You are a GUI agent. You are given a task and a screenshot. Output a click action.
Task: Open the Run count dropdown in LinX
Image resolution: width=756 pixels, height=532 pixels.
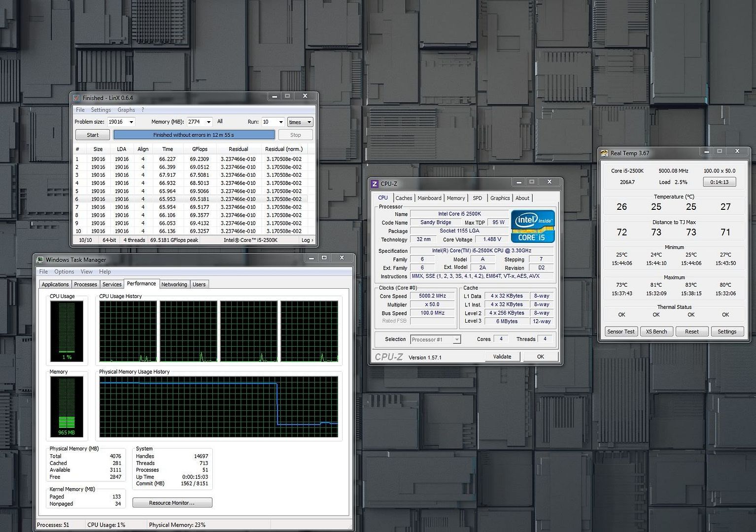[x=281, y=122]
